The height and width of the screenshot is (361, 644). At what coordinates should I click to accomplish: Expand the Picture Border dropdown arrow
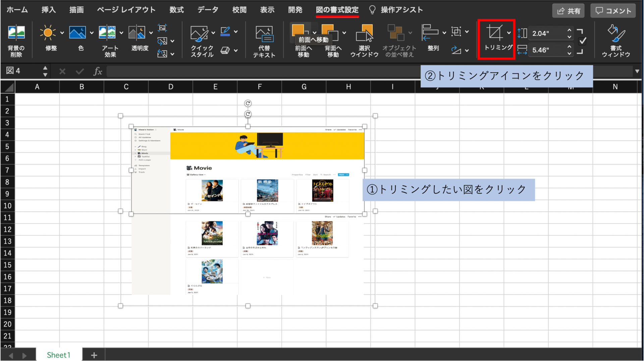click(236, 32)
